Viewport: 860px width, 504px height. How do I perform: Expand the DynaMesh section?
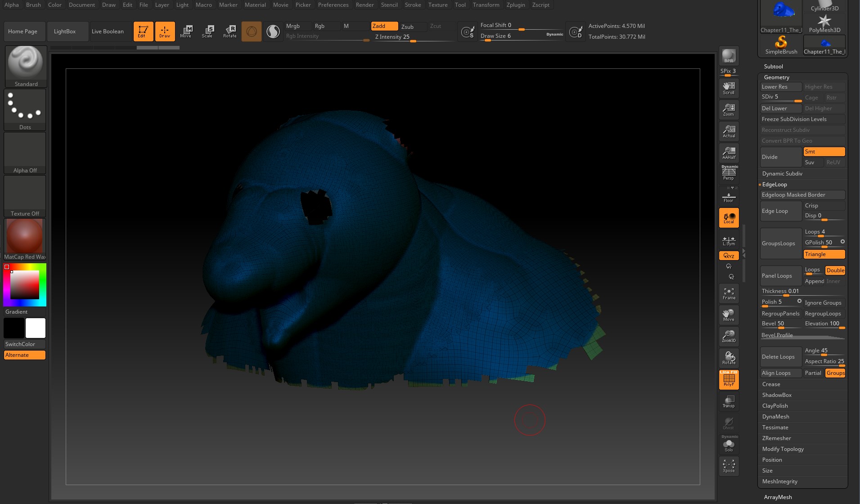tap(775, 417)
